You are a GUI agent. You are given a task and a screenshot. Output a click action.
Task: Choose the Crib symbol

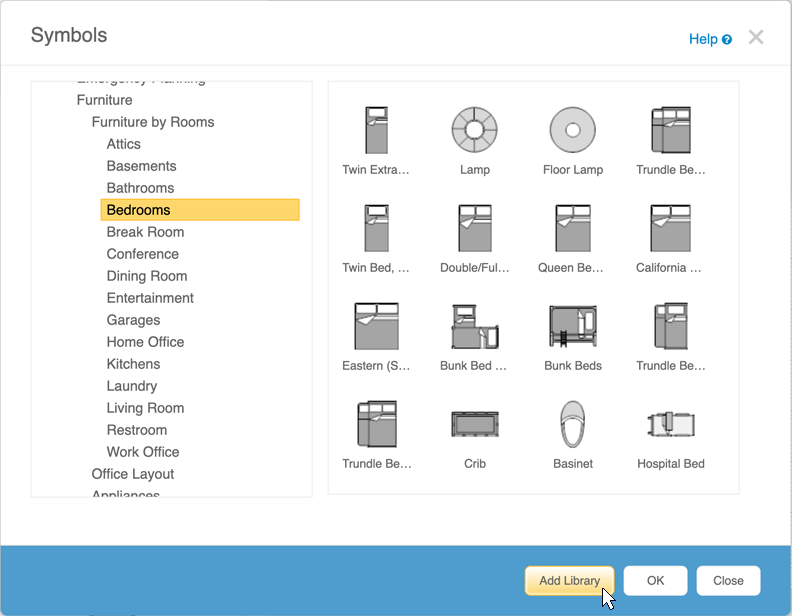(474, 424)
